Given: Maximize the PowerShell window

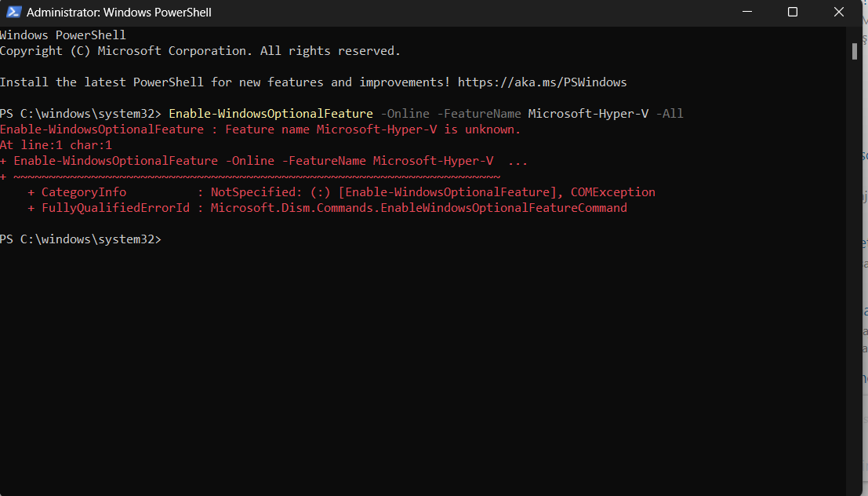Looking at the screenshot, I should tap(793, 12).
